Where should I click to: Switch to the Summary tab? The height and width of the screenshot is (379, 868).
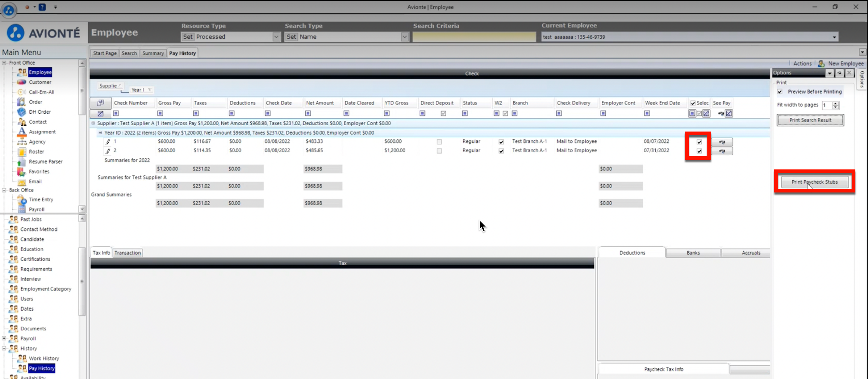(153, 53)
